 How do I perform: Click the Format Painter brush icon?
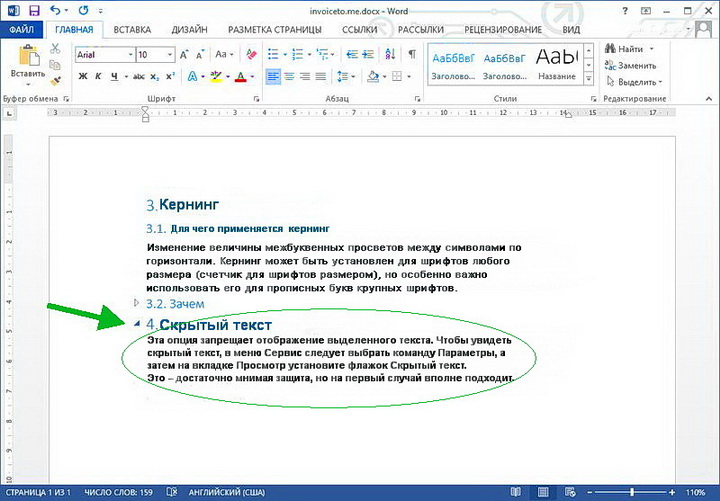(56, 81)
